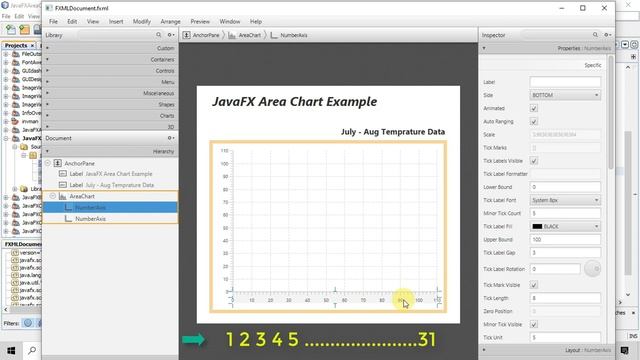The image size is (640, 360).
Task: Click the Inspector vertical scrollbar thumb
Action: 611,112
